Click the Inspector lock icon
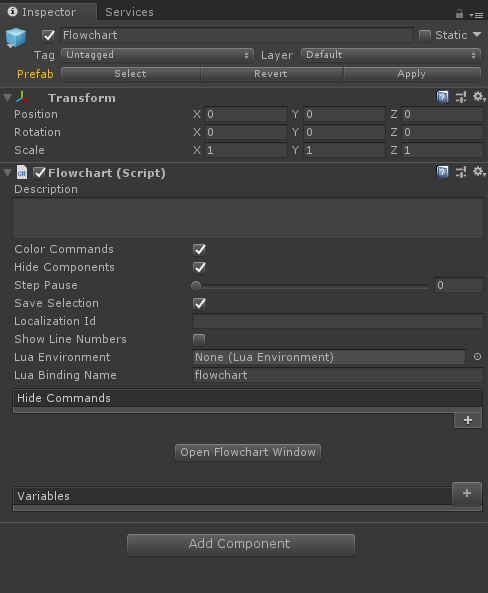488x593 pixels. click(459, 14)
